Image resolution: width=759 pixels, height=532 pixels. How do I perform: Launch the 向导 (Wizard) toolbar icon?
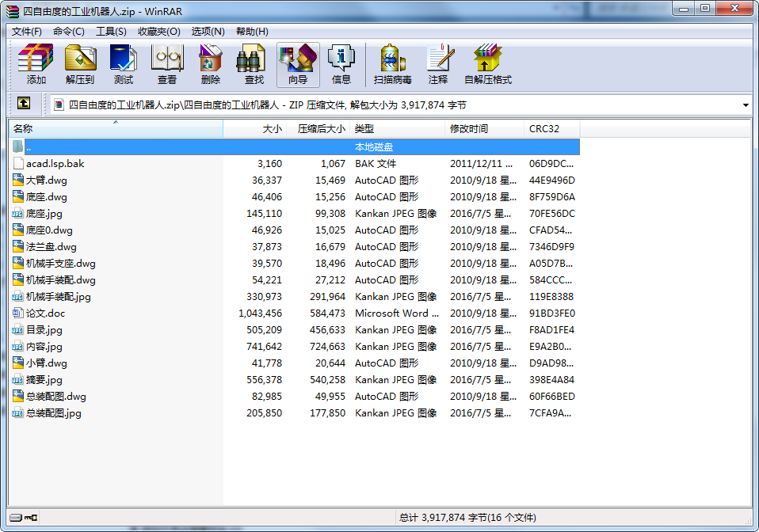[298, 64]
